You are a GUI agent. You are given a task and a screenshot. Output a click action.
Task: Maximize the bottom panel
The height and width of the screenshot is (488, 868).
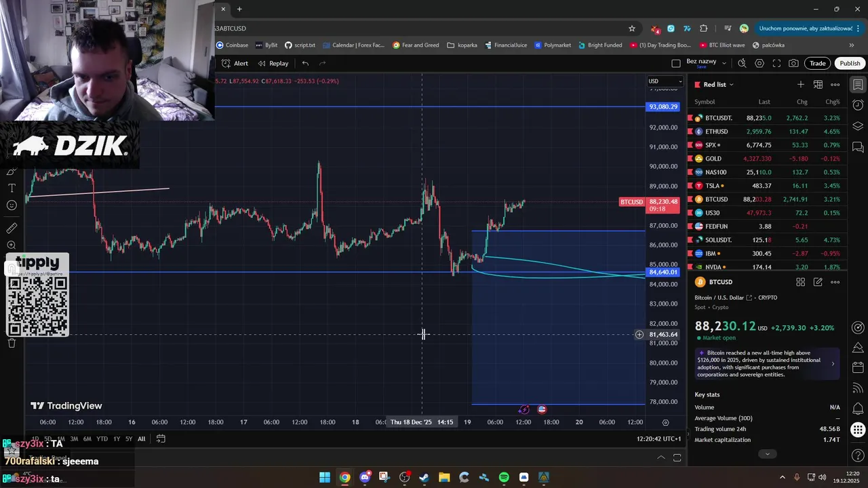click(677, 457)
